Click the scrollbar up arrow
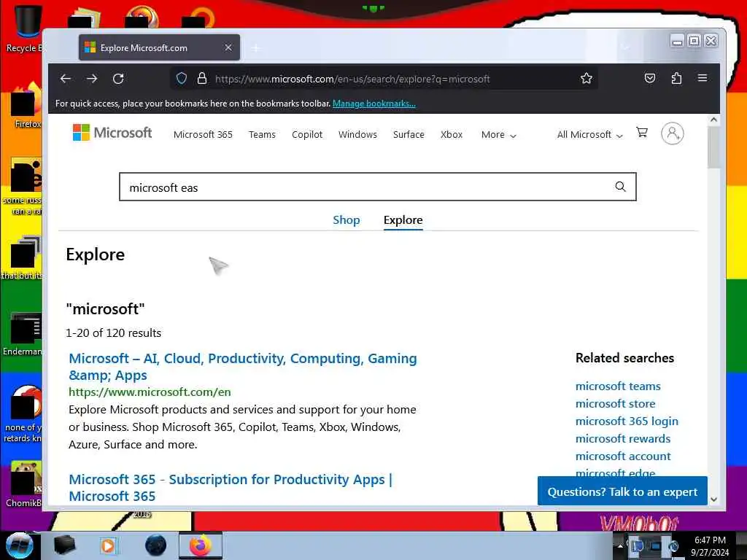The width and height of the screenshot is (747, 560). [x=713, y=120]
